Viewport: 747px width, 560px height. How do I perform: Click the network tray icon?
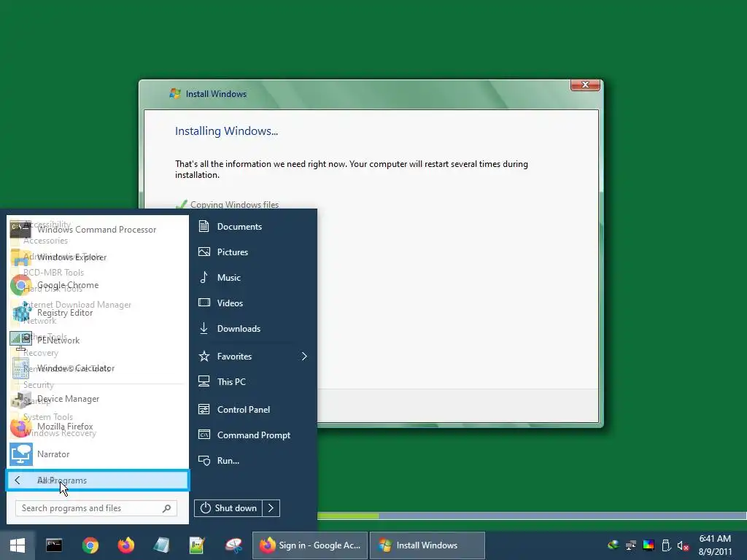click(x=631, y=545)
